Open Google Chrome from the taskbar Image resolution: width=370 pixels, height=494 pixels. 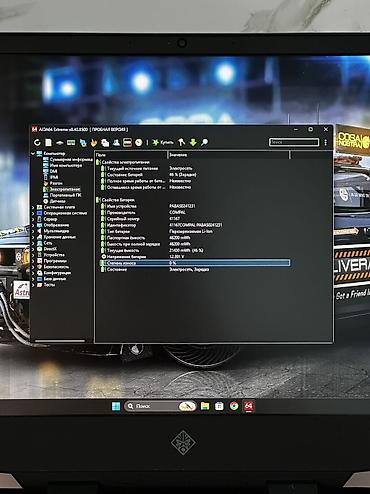tap(234, 406)
